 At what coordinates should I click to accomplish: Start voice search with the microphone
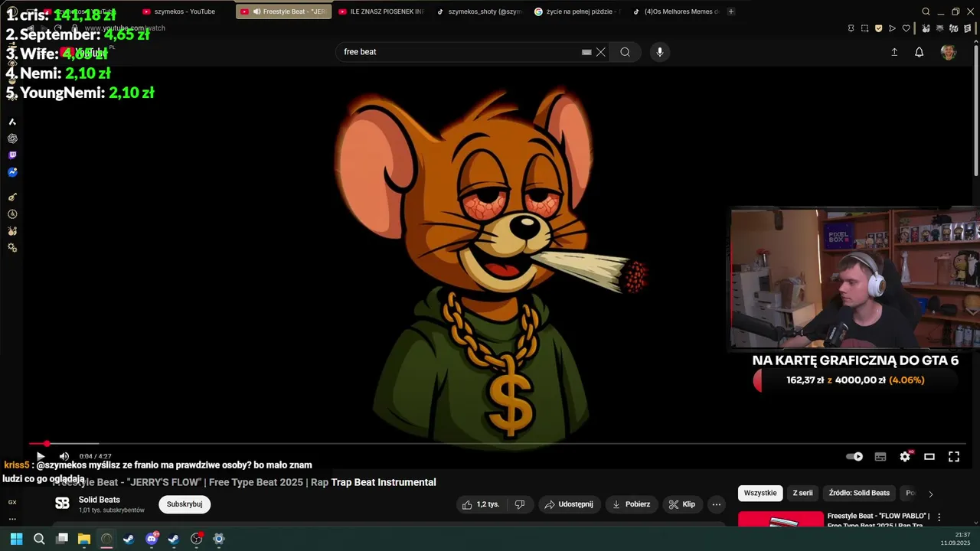(660, 52)
